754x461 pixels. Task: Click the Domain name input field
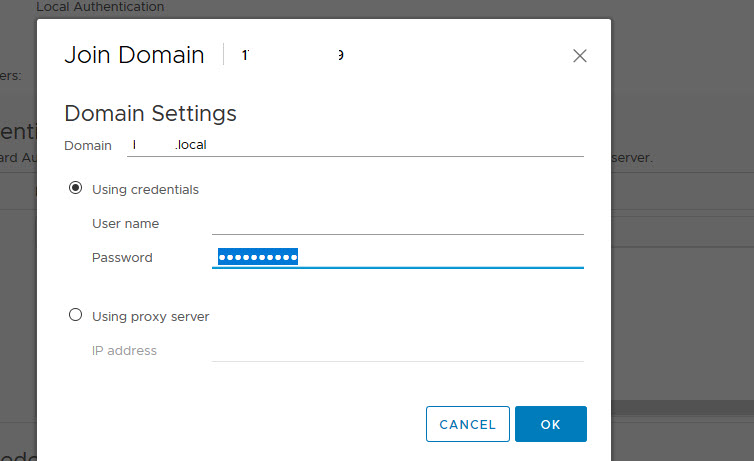tap(355, 145)
